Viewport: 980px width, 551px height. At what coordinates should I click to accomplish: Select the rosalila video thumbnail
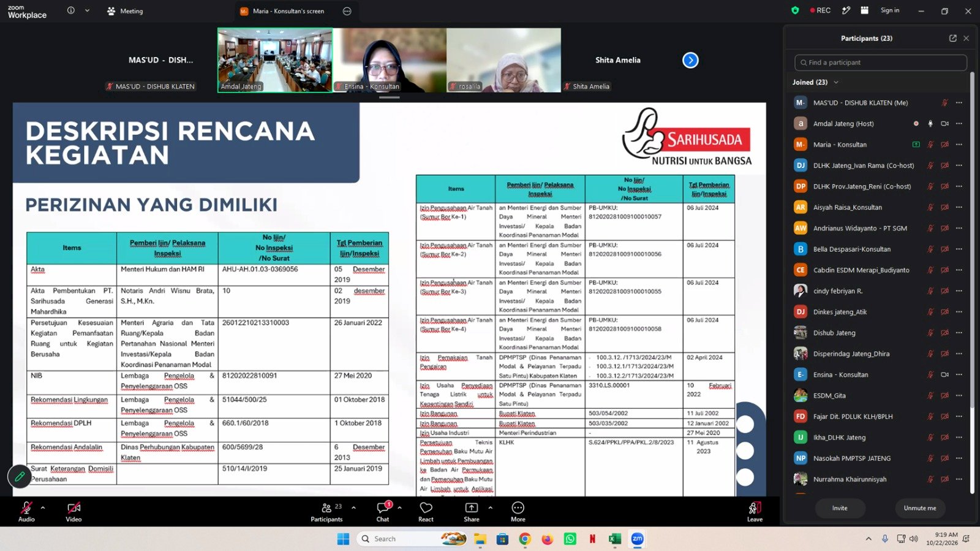click(x=503, y=60)
